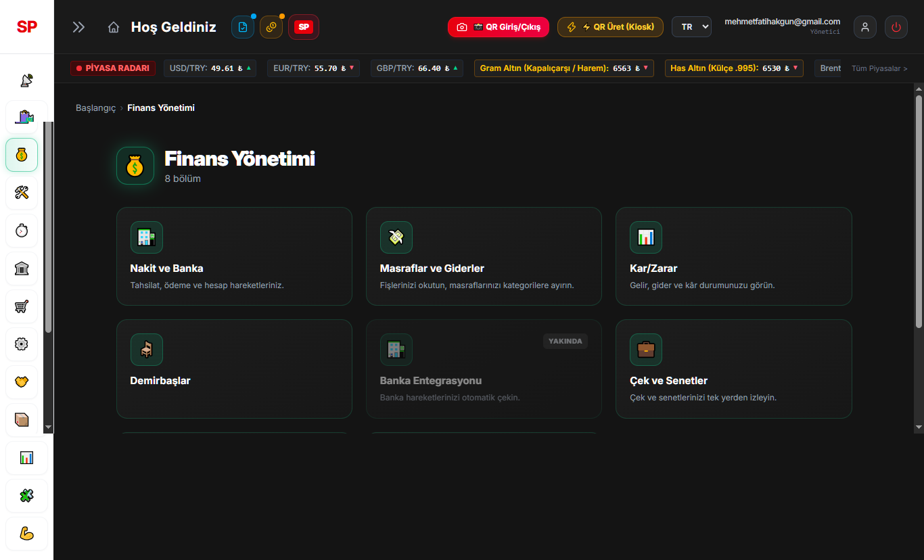Open the Çek ve Senetler card
The height and width of the screenshot is (560, 924).
734,369
